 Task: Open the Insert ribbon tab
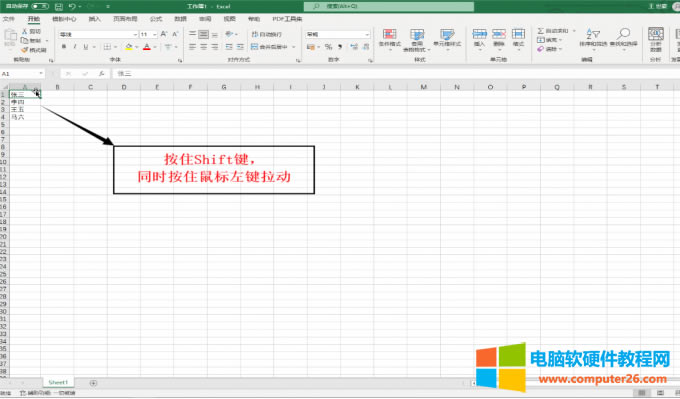pos(94,19)
